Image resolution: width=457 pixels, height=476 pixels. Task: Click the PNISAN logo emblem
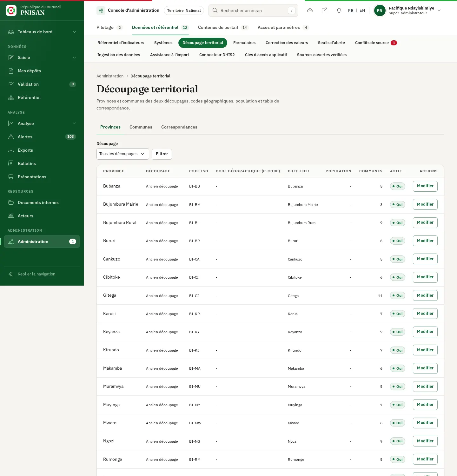[x=11, y=10]
